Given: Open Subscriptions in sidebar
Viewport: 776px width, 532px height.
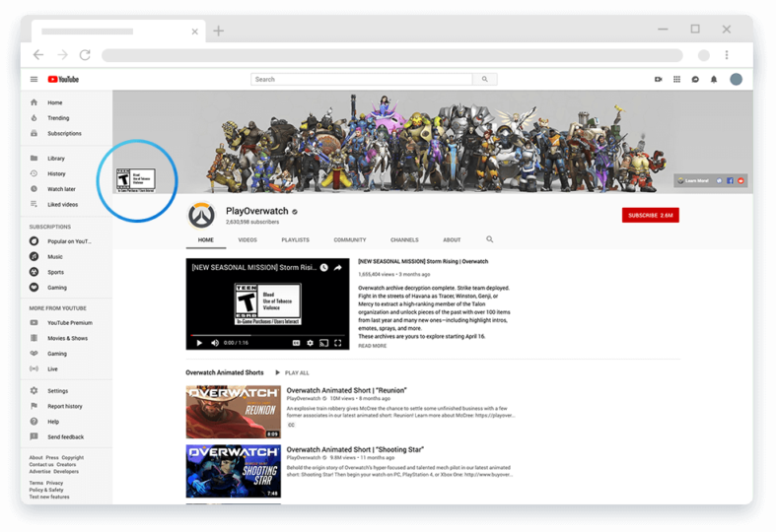Looking at the screenshot, I should (66, 133).
